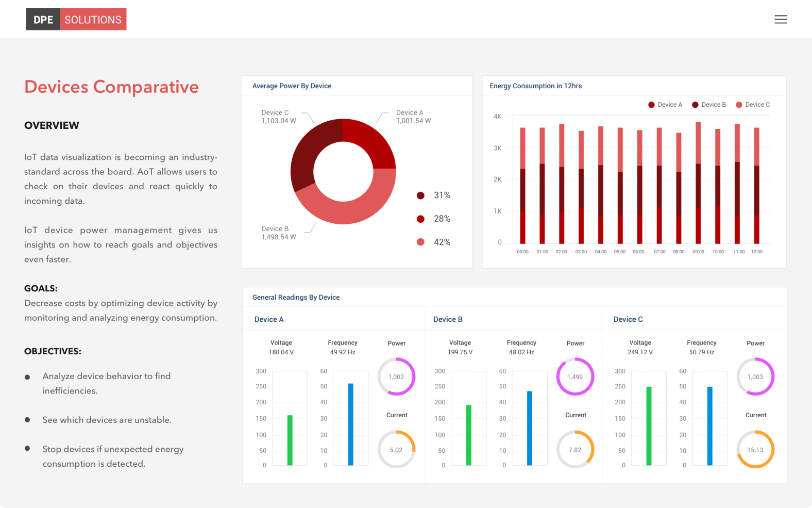Click Device B power gauge showing 1,499
Image resolution: width=812 pixels, height=508 pixels.
pyautogui.click(x=575, y=376)
